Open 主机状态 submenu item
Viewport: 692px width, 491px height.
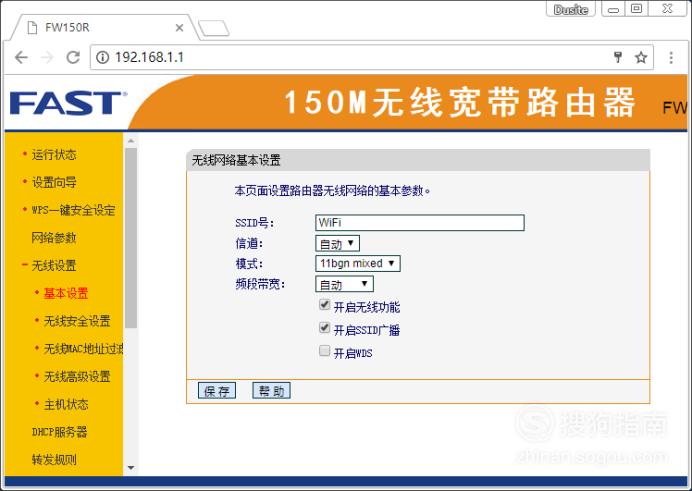click(x=66, y=405)
